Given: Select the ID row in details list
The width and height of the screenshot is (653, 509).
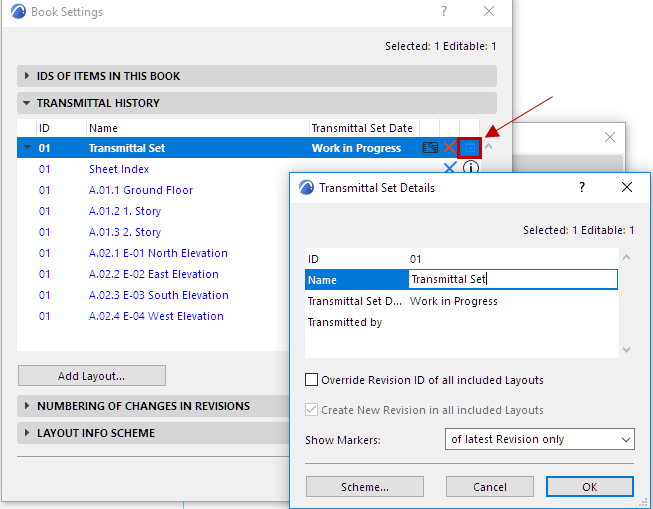Looking at the screenshot, I should (461, 259).
